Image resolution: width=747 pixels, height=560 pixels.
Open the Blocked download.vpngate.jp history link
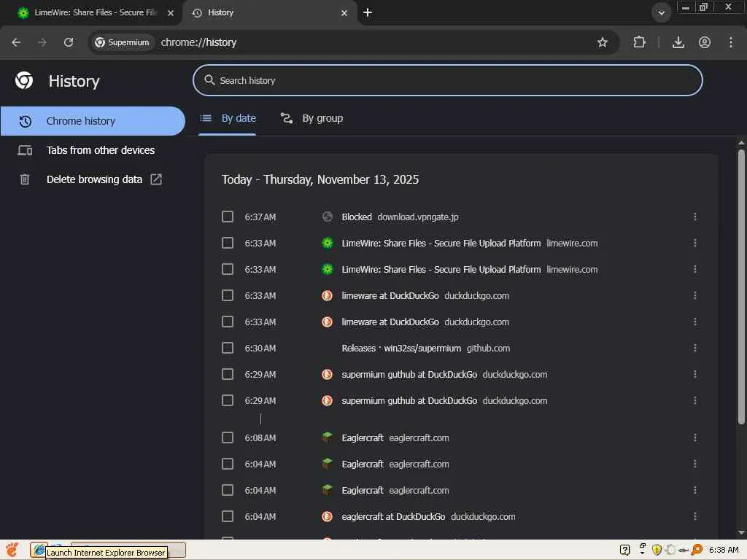click(356, 217)
